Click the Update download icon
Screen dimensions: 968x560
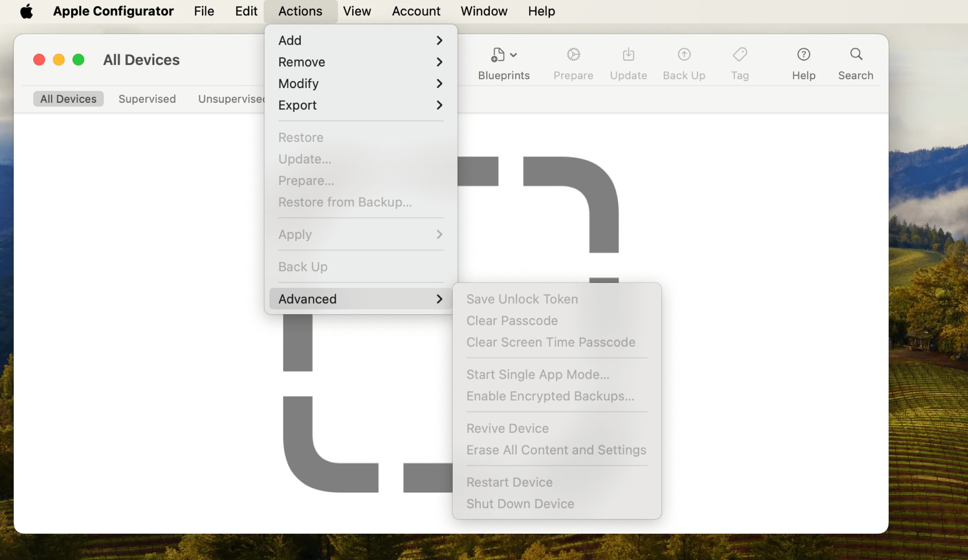pos(629,54)
